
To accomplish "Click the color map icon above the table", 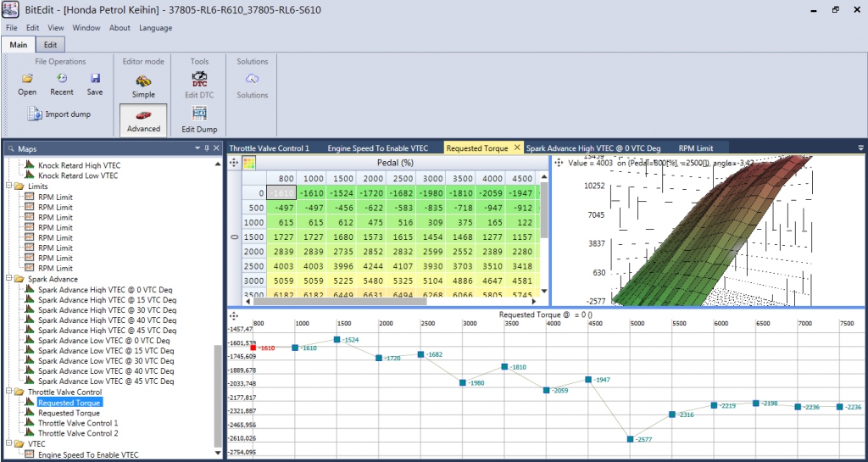I will 249,163.
